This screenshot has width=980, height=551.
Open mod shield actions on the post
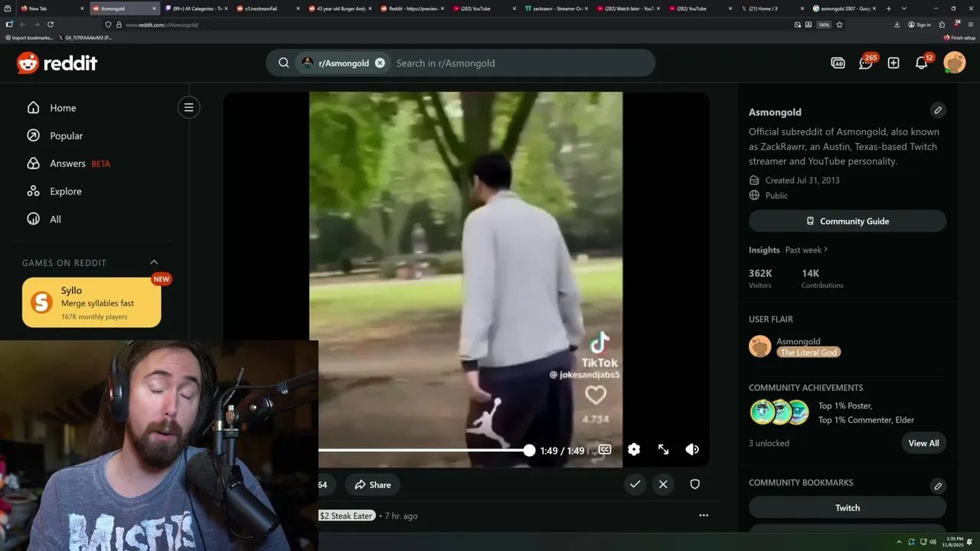[694, 484]
